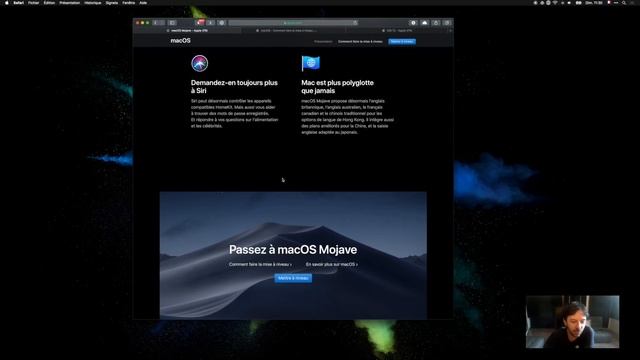The height and width of the screenshot is (360, 640).
Task: Click the macOS logo in page nav
Action: 180,41
